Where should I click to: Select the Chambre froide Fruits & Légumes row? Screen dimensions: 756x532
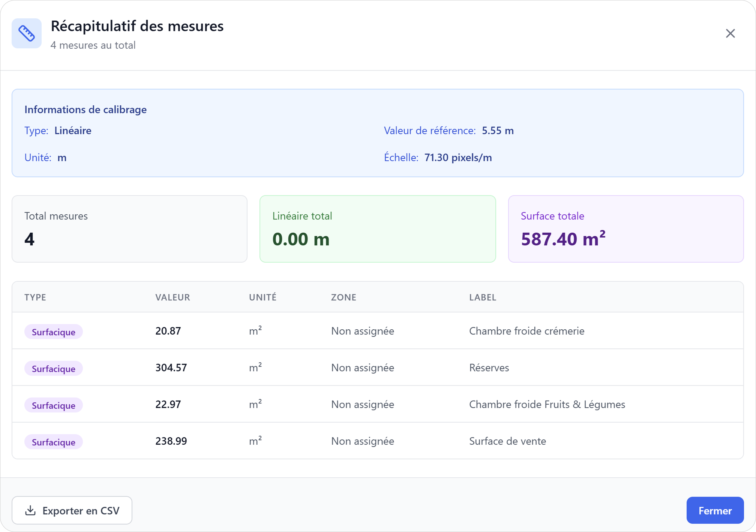coord(547,404)
